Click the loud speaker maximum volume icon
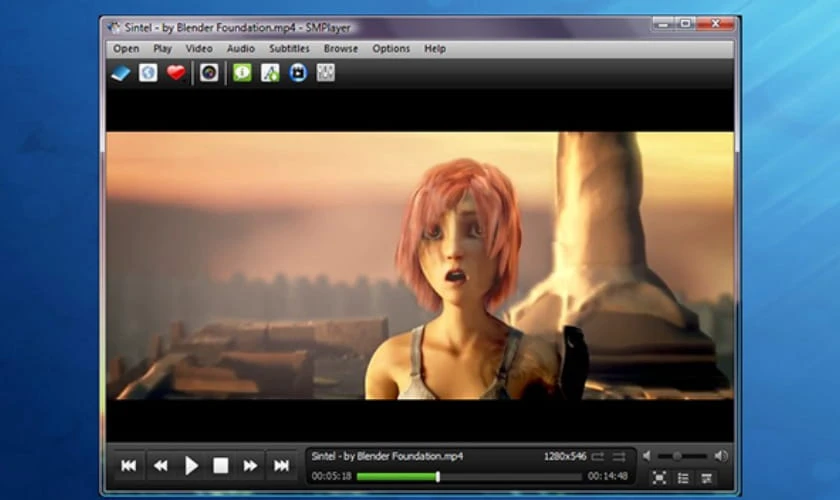The image size is (840, 500). (x=721, y=456)
